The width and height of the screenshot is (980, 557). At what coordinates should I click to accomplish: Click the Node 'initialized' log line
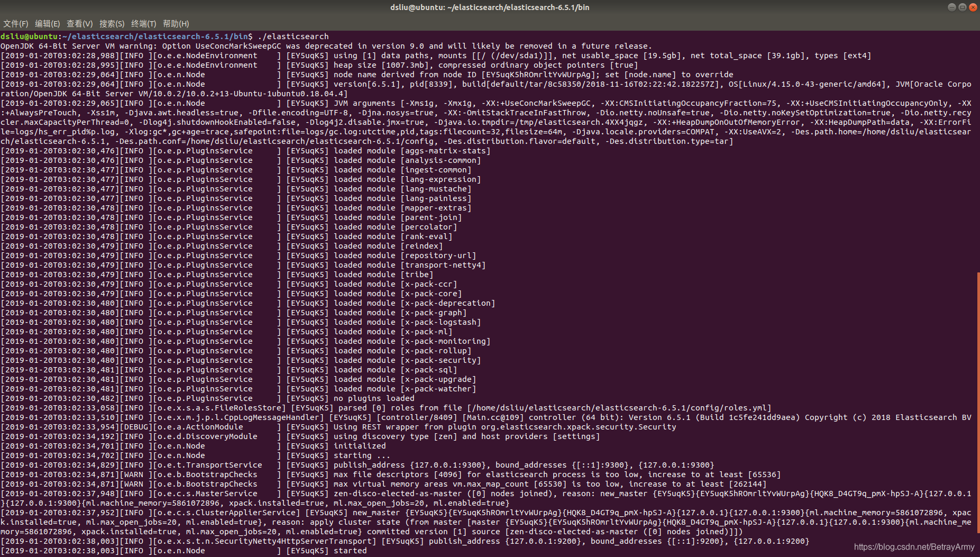[194, 446]
